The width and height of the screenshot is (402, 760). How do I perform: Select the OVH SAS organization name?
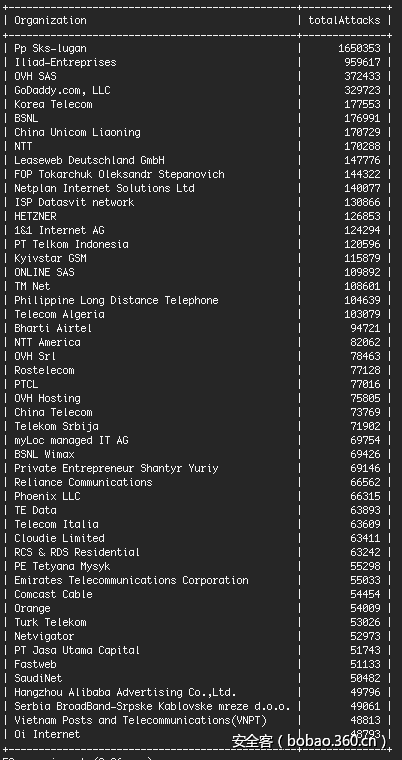[x=35, y=77]
